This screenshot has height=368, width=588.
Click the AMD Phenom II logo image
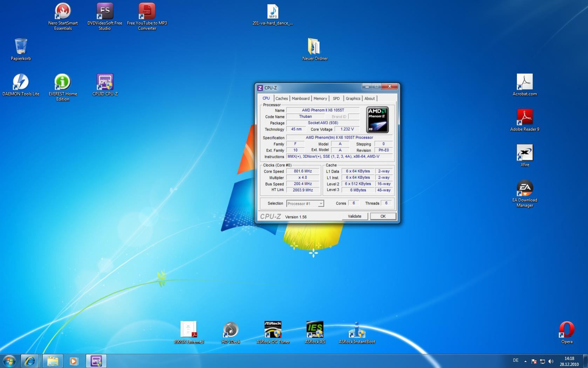[377, 120]
